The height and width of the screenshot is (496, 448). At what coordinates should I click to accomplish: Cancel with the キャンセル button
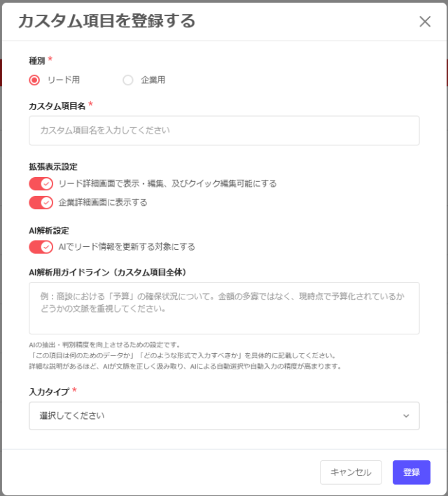point(351,472)
